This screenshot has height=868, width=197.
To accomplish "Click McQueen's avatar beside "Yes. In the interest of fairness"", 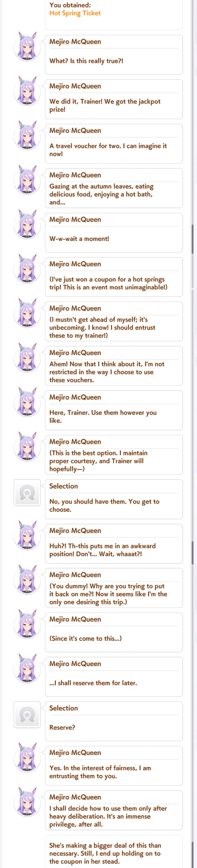I will [x=27, y=758].
